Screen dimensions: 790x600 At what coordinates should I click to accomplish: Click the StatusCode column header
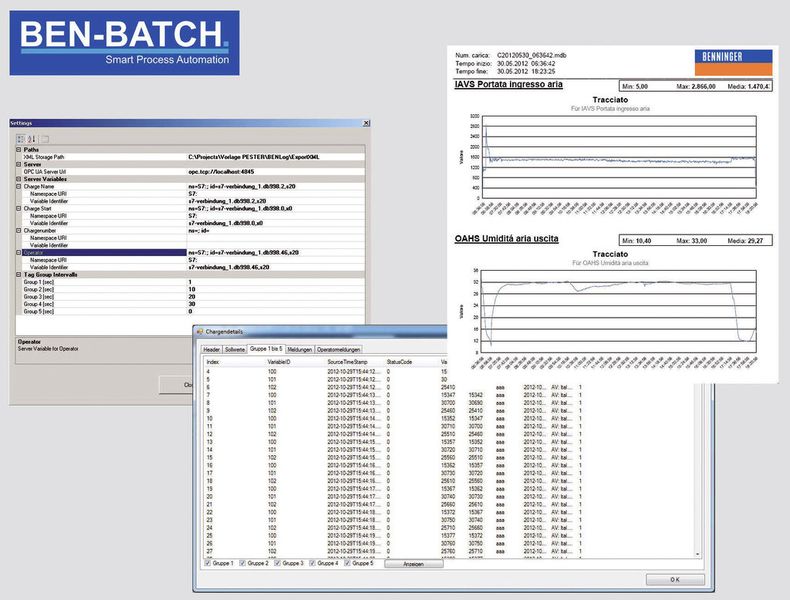[x=399, y=362]
